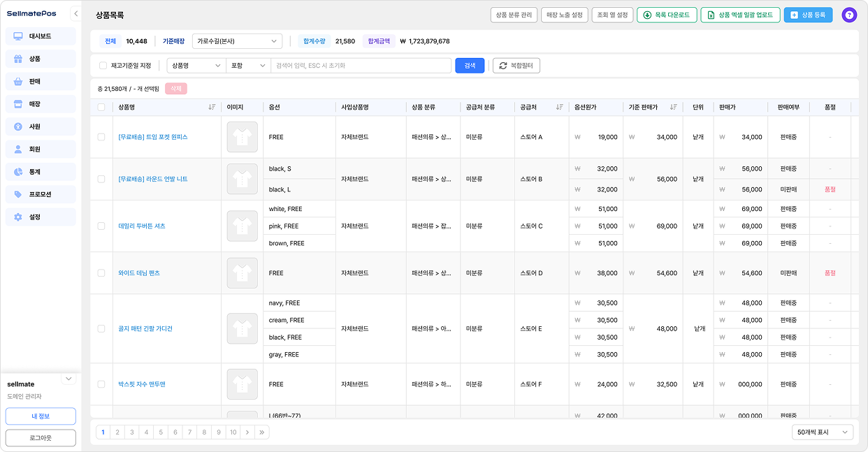The height and width of the screenshot is (452, 868).
Task: Open help via the purple question mark icon
Action: (x=849, y=15)
